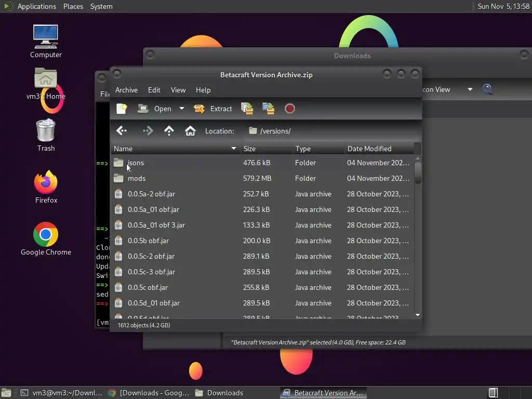
Task: Open the Archive menu
Action: pos(126,90)
